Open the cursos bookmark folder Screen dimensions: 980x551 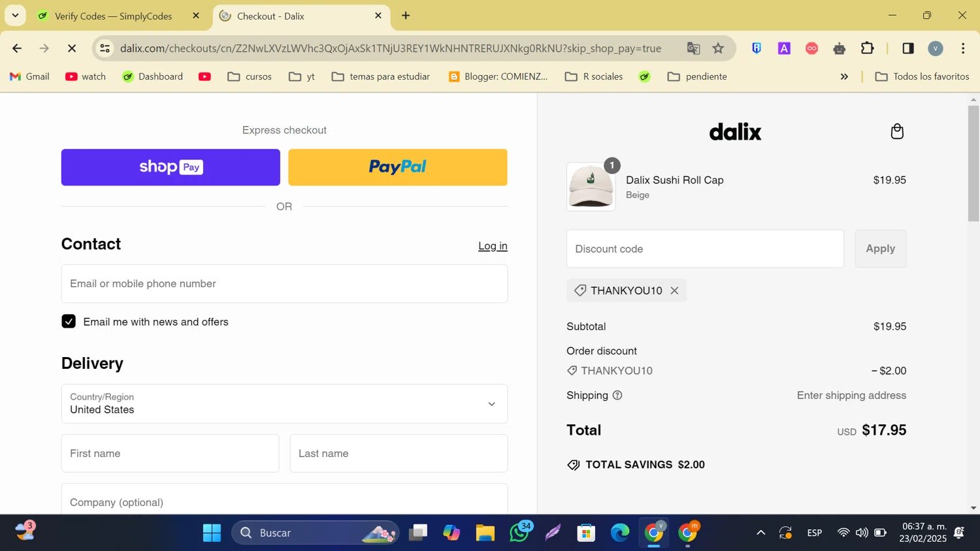point(250,76)
